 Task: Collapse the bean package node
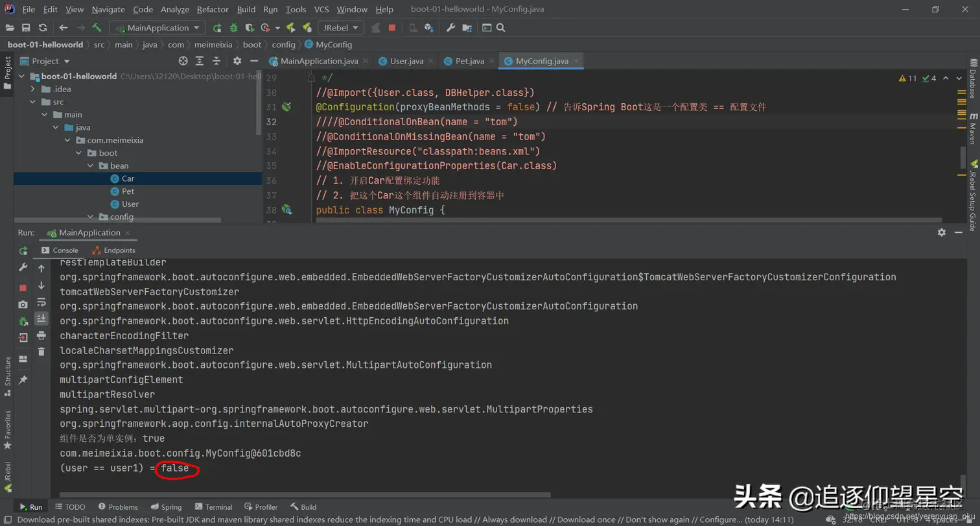coord(90,165)
